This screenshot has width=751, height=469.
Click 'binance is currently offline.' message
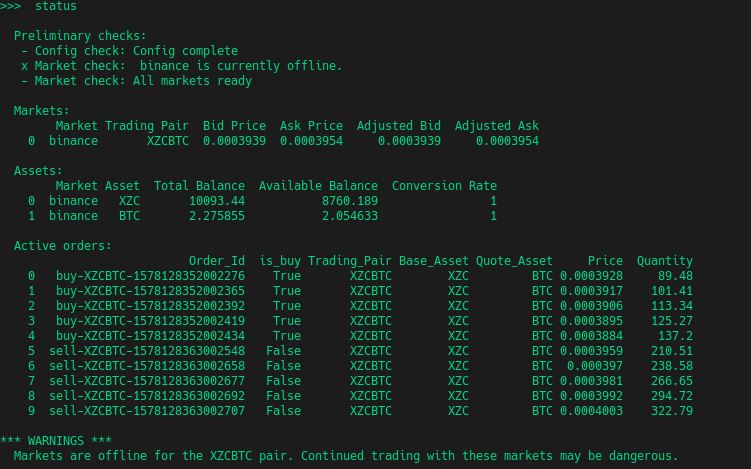coord(241,66)
